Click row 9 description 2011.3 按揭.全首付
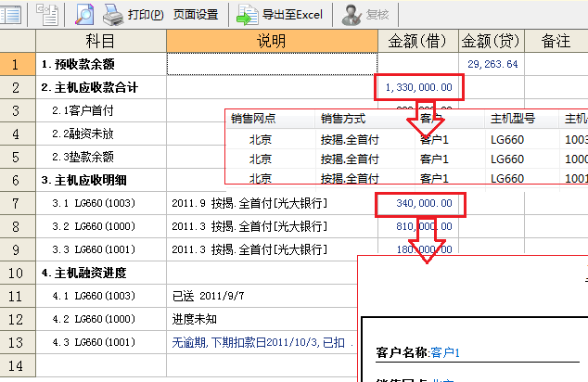 tap(249, 249)
